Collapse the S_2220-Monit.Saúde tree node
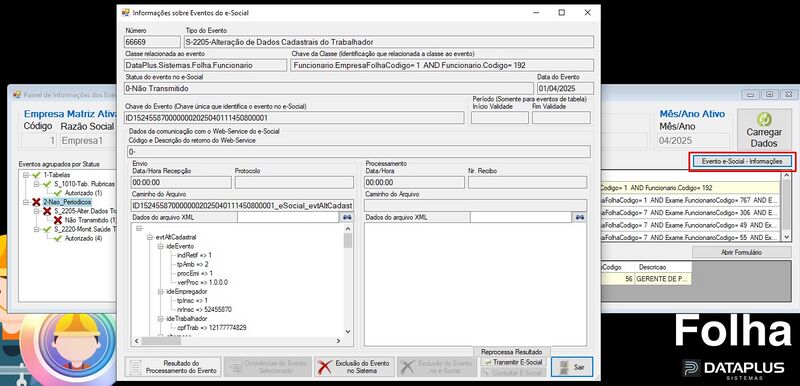Image resolution: width=800 pixels, height=386 pixels. coord(36,229)
